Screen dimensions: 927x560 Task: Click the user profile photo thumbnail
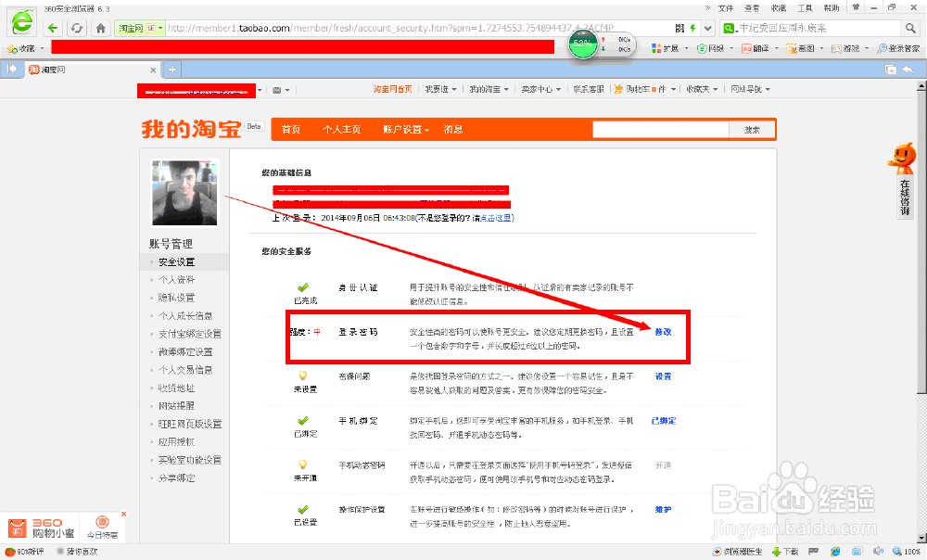184,193
